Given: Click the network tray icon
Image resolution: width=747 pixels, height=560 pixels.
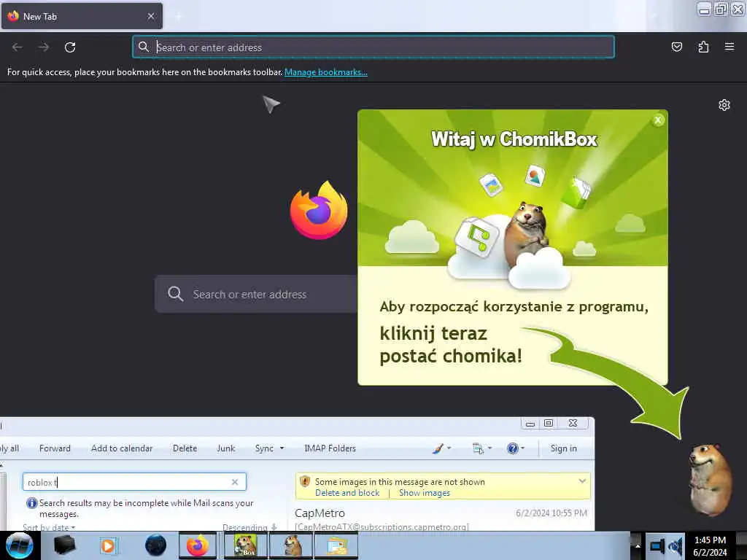Looking at the screenshot, I should click(x=657, y=545).
